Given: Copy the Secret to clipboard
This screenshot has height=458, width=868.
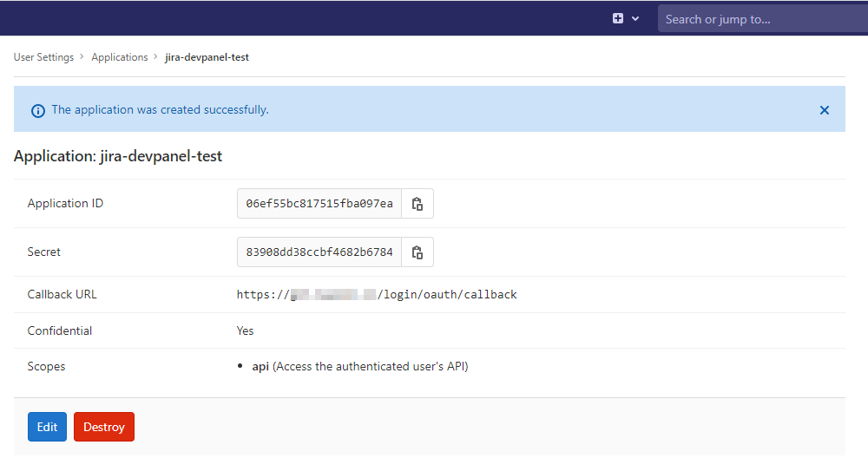Looking at the screenshot, I should 418,252.
